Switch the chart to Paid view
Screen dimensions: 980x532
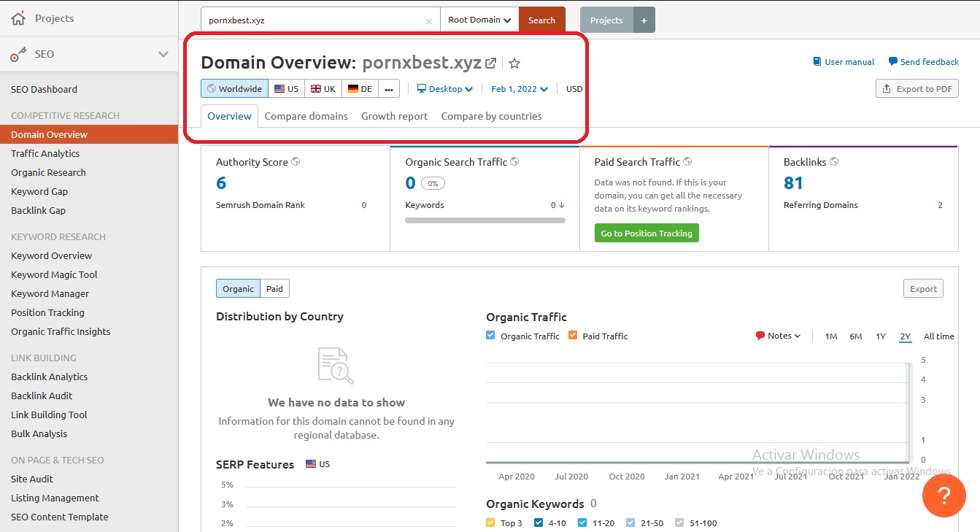tap(274, 289)
